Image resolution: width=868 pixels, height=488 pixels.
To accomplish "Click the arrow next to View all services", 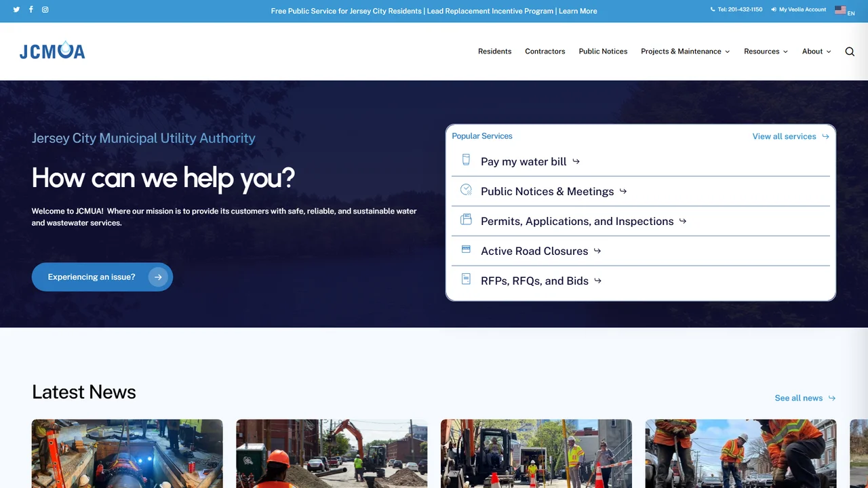I will (825, 136).
